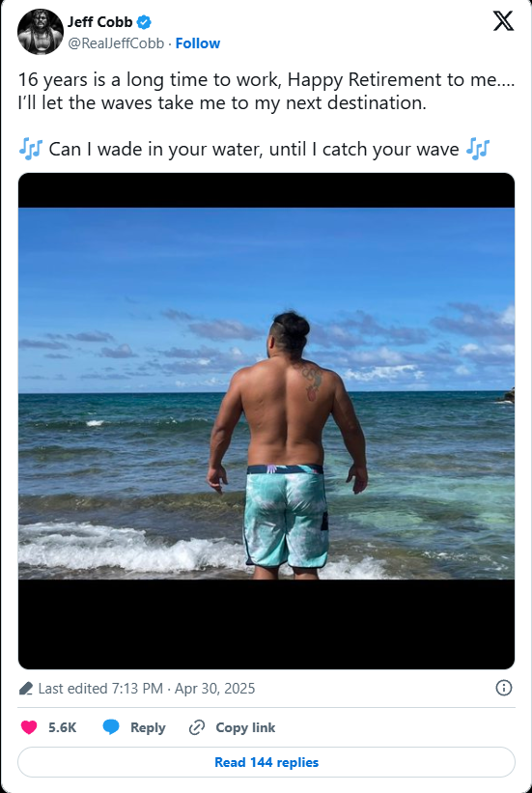Read 144 replies
Image resolution: width=532 pixels, height=793 pixels.
266,762
